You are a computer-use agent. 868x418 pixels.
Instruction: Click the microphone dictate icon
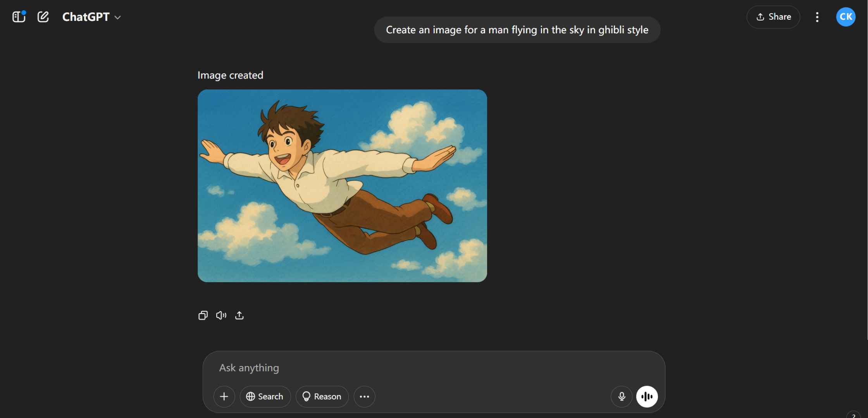pyautogui.click(x=622, y=396)
